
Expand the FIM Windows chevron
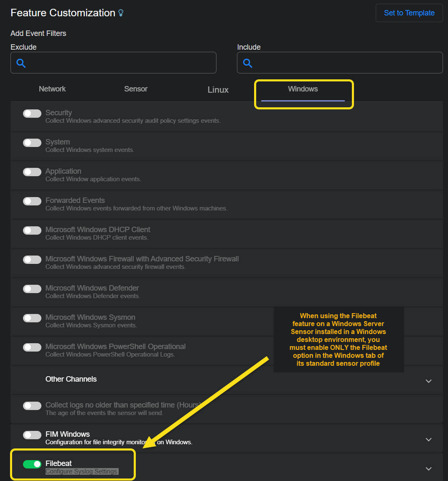click(428, 439)
